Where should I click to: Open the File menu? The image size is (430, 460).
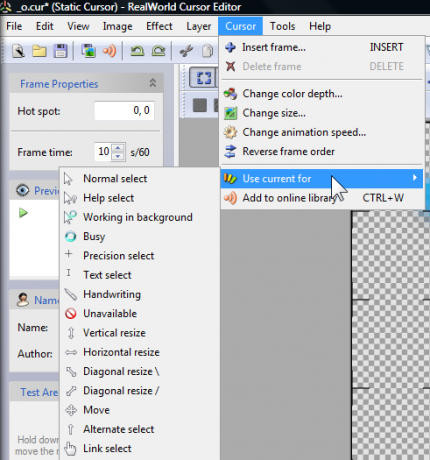pyautogui.click(x=14, y=26)
